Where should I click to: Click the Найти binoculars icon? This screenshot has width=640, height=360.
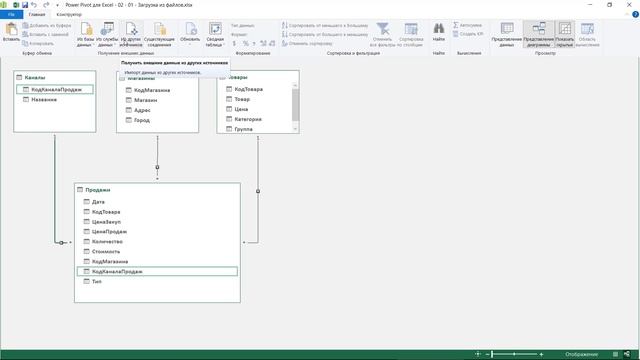(x=439, y=32)
